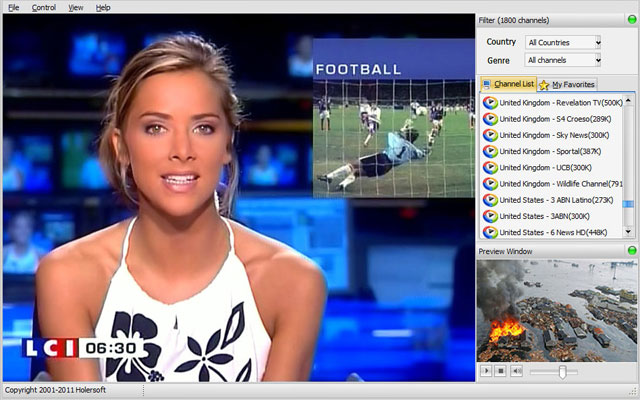Click the Channel List tab icon
Viewport: 640px width, 400px height.
point(487,84)
